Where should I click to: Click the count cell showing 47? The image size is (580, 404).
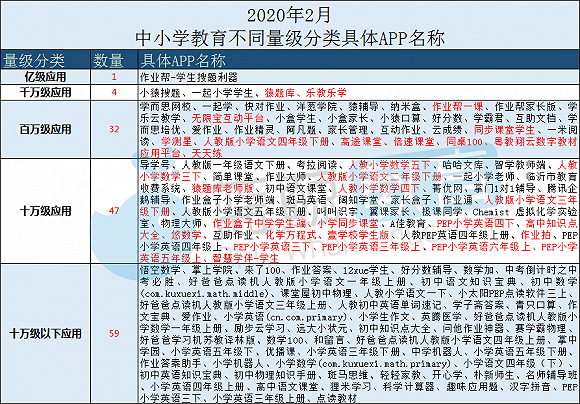click(x=114, y=211)
